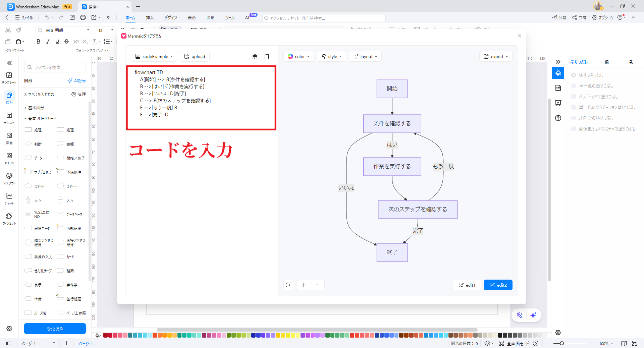Click the Bold formatting icon
The width and height of the screenshot is (644, 348).
tap(38, 42)
